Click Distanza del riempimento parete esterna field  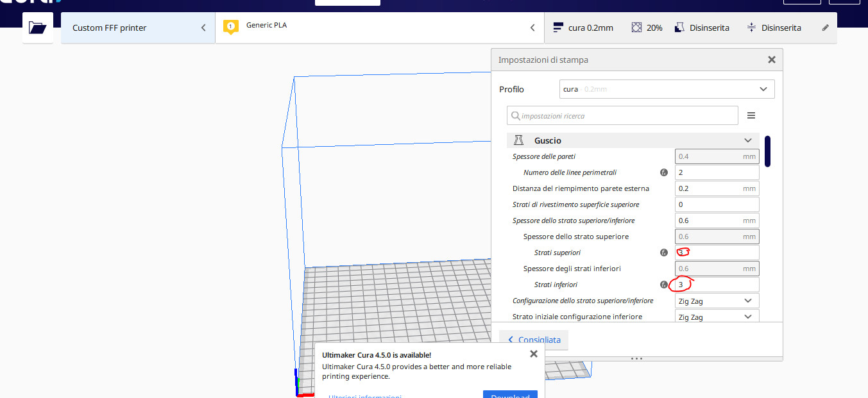pyautogui.click(x=717, y=188)
